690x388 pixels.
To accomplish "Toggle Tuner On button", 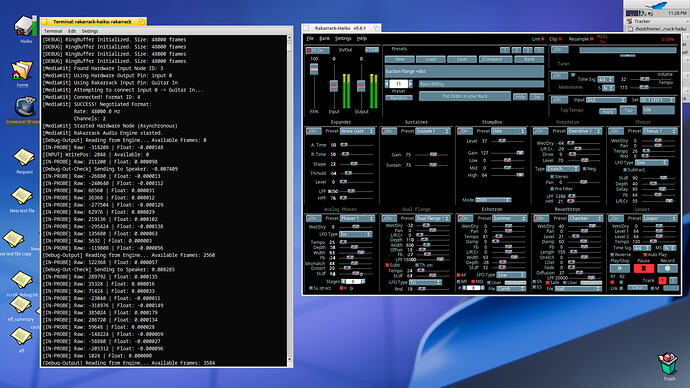I will pos(559,50).
